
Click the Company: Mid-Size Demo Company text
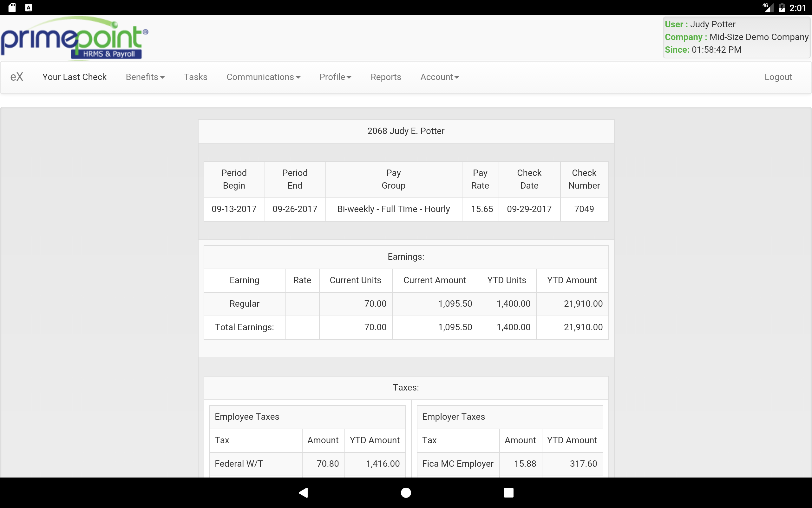(x=737, y=37)
